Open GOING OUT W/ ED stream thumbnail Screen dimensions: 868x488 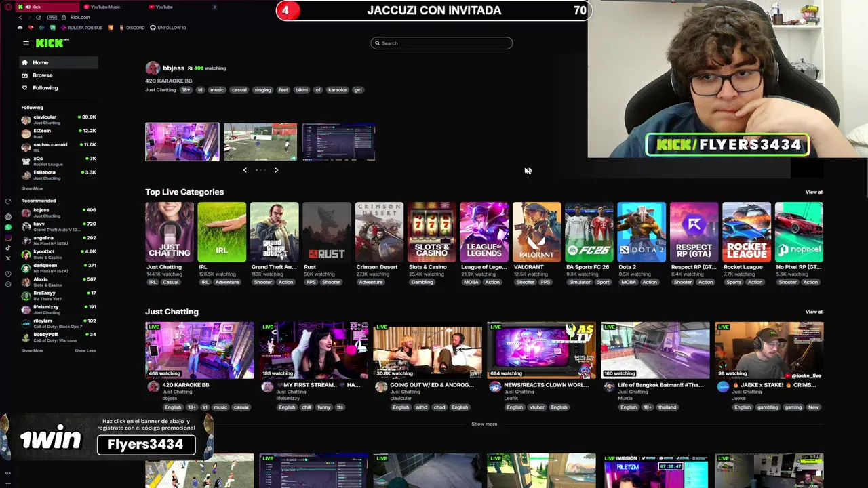click(427, 350)
